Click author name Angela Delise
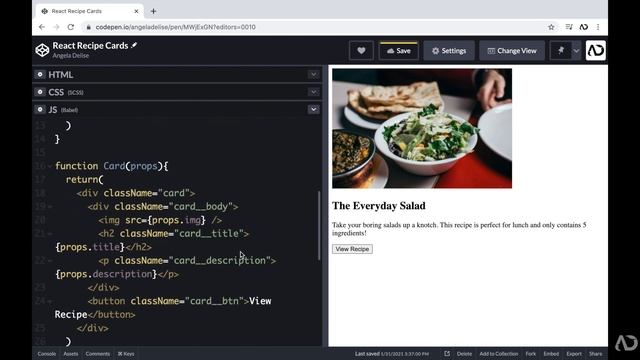 pos(71,56)
